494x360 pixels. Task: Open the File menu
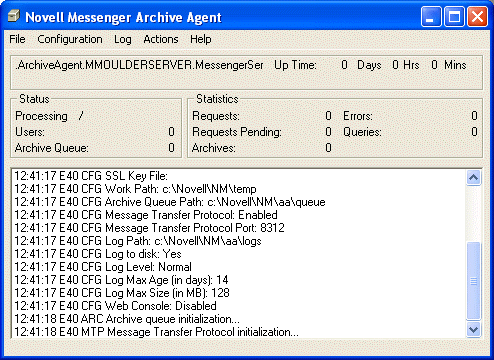17,39
